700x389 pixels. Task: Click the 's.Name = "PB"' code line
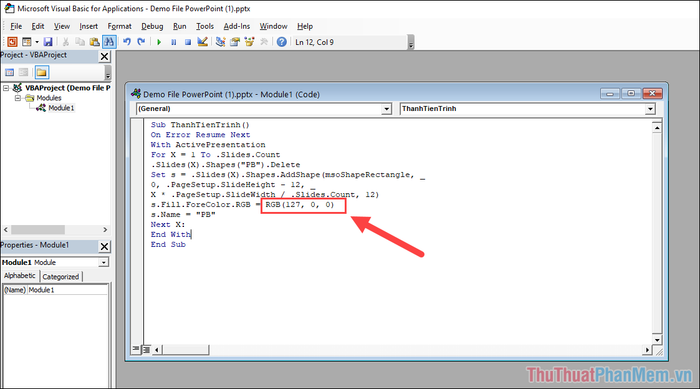coord(183,214)
